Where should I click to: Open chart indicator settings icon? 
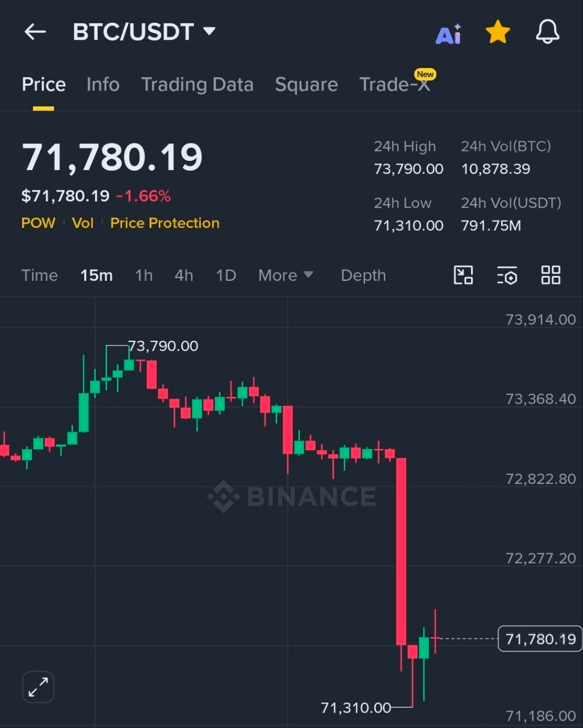[507, 275]
